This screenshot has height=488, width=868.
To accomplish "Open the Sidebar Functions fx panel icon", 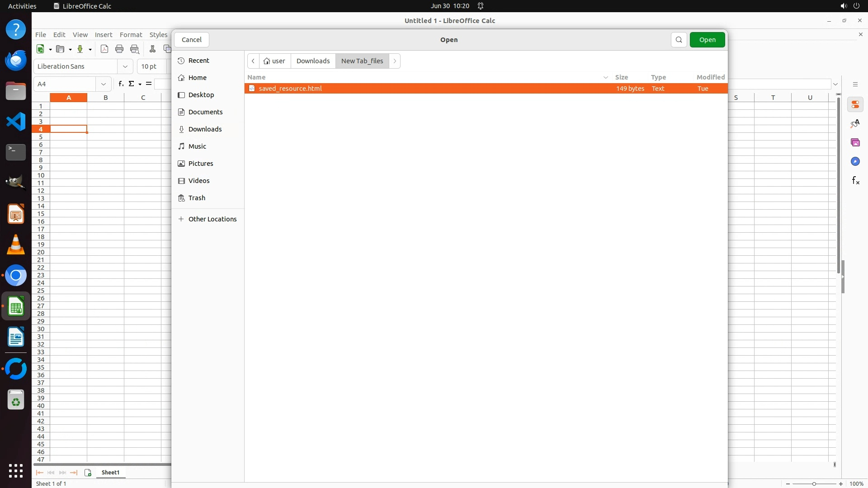I will [855, 181].
